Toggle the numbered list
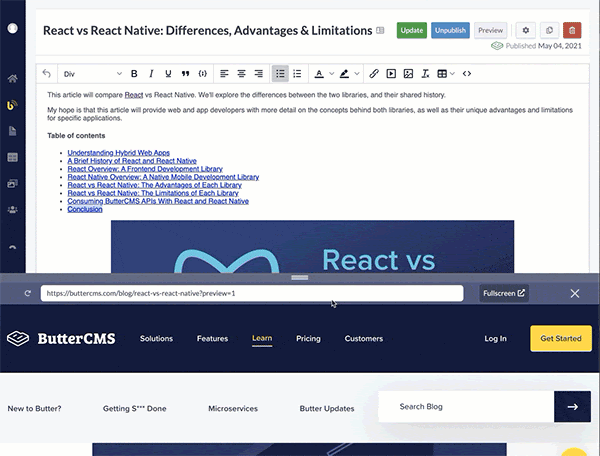This screenshot has height=456, width=600. tap(297, 74)
